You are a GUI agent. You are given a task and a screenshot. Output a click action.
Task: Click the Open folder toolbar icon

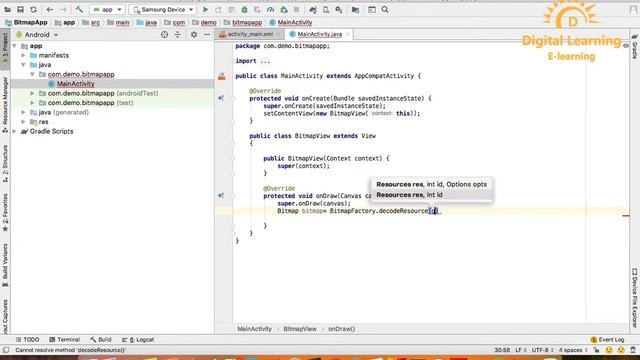tap(7, 9)
